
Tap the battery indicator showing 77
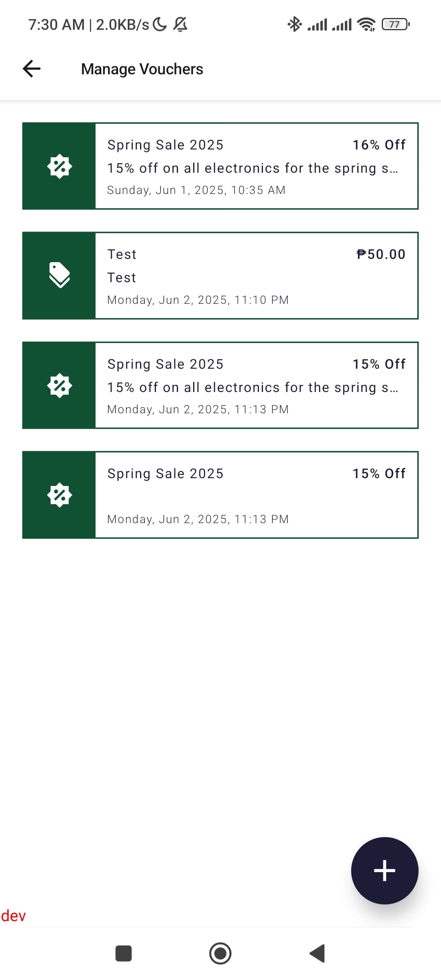[395, 24]
